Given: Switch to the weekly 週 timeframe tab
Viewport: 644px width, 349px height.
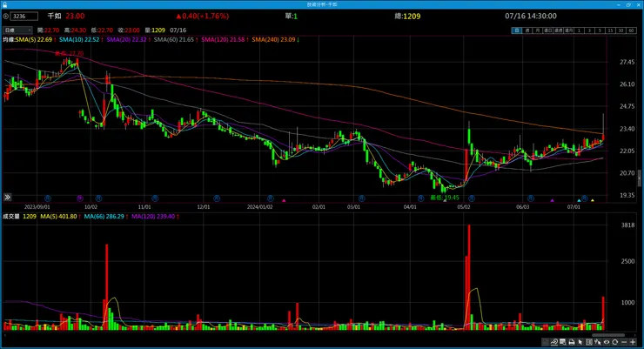Looking at the screenshot, I should [x=527, y=30].
